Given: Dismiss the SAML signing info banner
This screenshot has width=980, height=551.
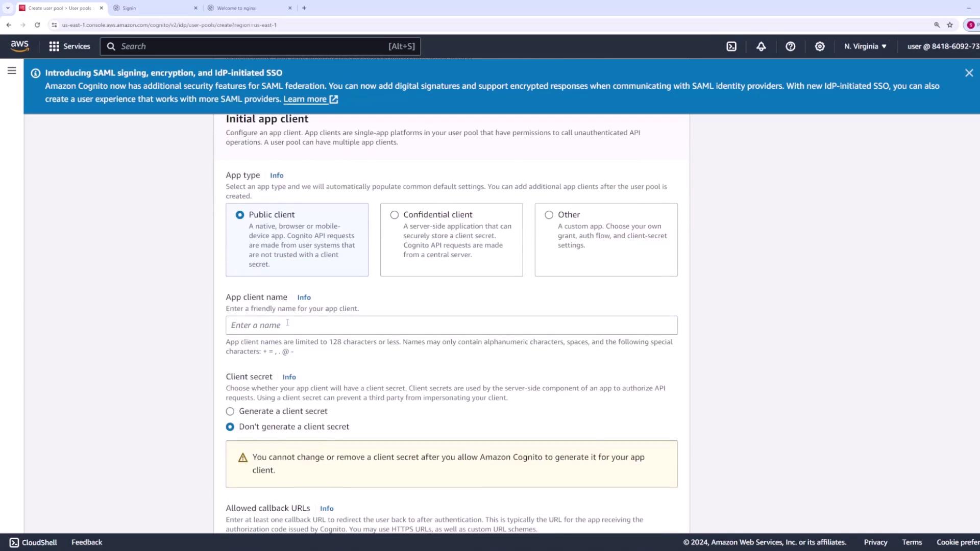Looking at the screenshot, I should click(x=969, y=73).
